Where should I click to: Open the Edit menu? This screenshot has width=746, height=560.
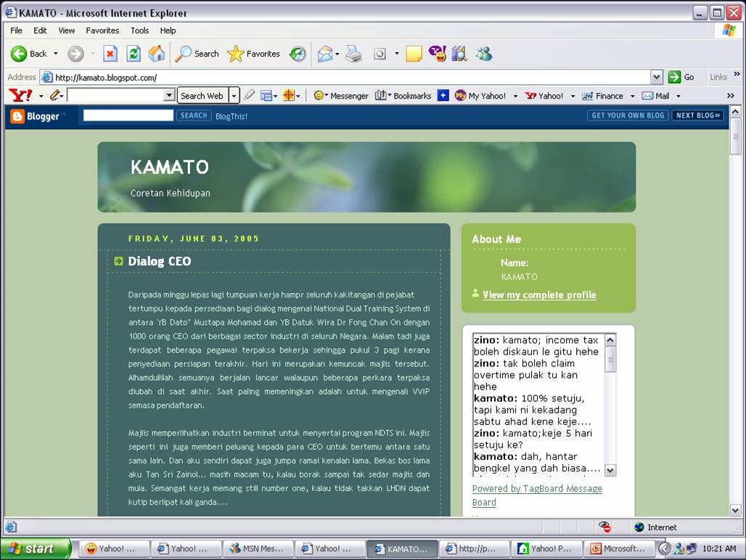tap(40, 30)
